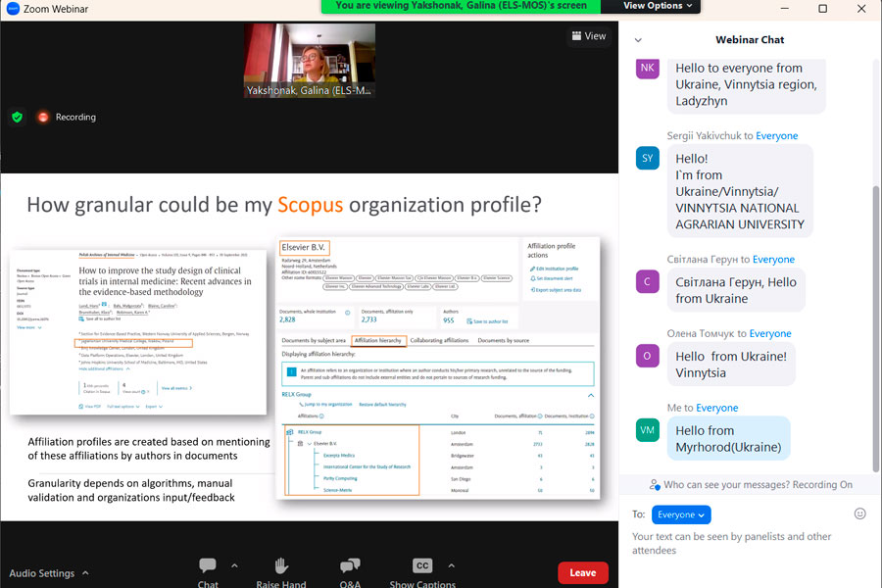Click the 2,828 whole institution documents count
This screenshot has height=588, width=882.
287,319
